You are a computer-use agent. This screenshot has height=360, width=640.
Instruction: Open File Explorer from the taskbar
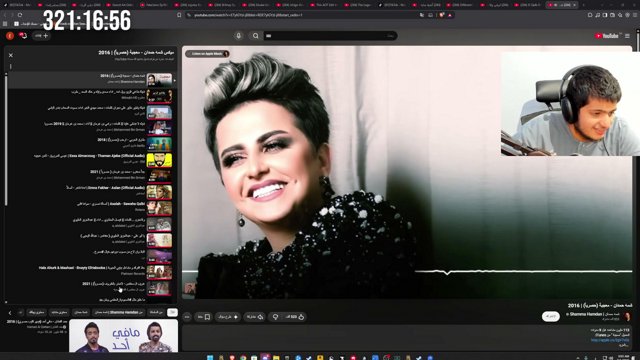tap(276, 358)
